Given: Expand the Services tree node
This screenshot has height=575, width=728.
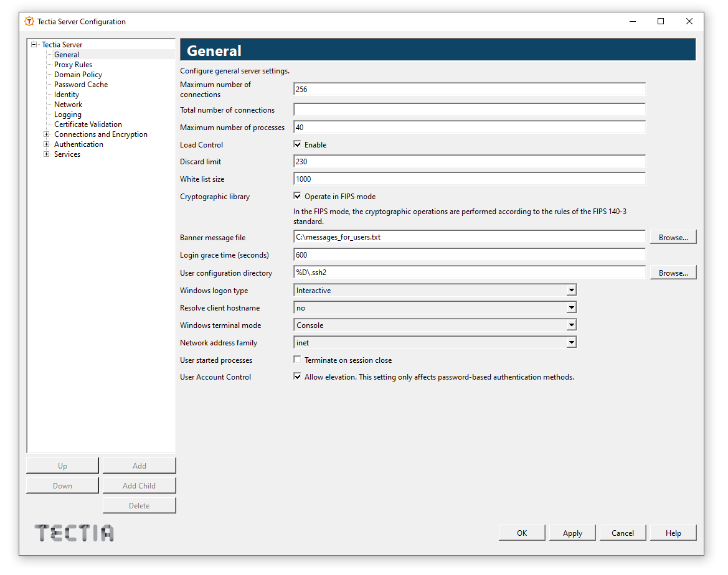Looking at the screenshot, I should coord(47,154).
